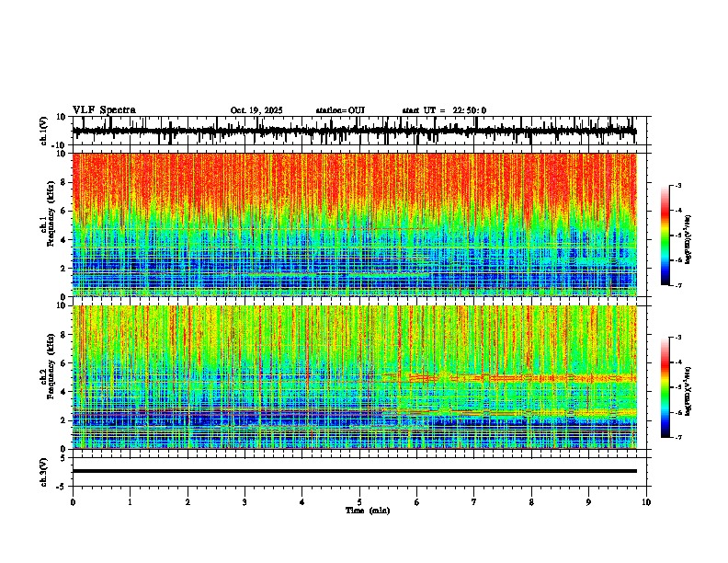
Task: Click the ch.2 spectrogram color scale bar
Action: [x=665, y=387]
